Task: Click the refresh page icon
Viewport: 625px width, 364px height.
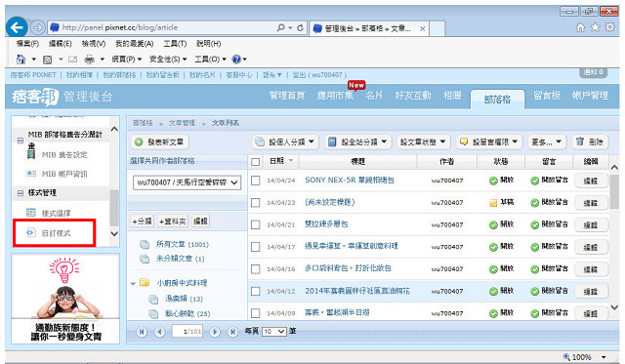Action: tap(300, 27)
